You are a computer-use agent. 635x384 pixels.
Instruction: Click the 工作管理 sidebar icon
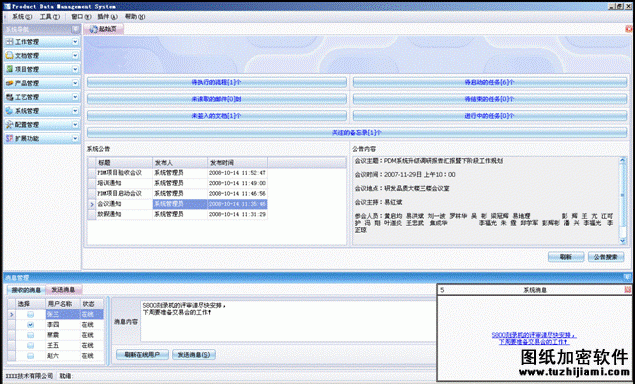[x=10, y=42]
